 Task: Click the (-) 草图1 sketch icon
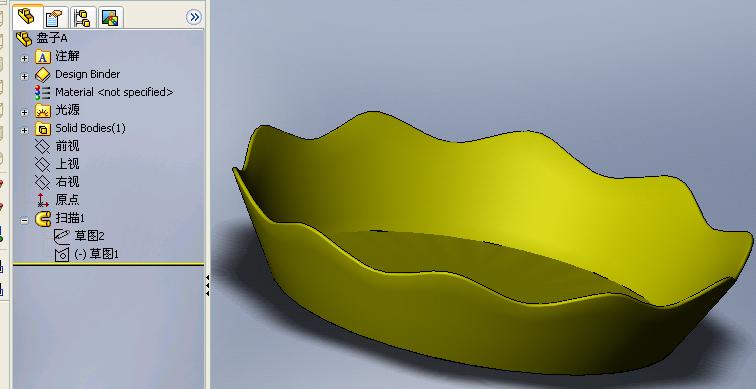62,255
